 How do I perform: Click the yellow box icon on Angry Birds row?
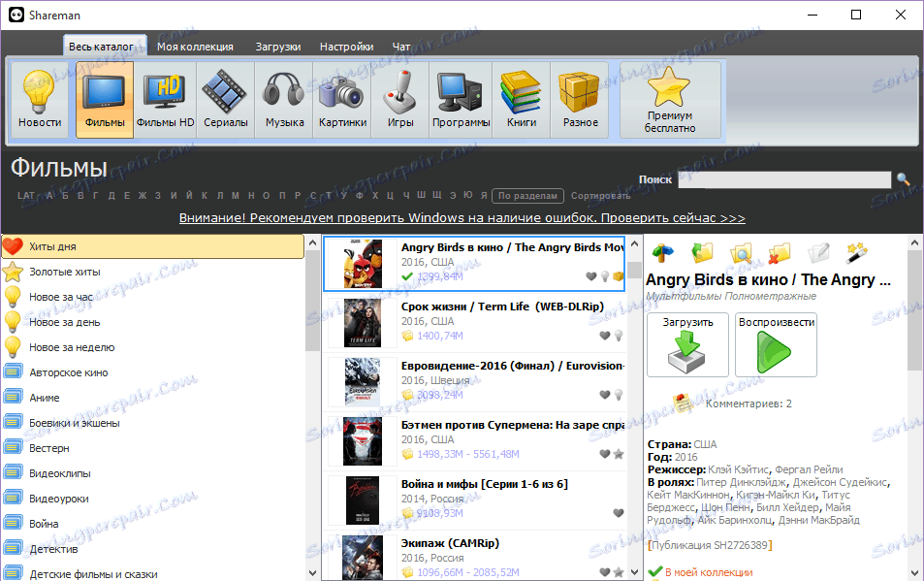coord(619,276)
